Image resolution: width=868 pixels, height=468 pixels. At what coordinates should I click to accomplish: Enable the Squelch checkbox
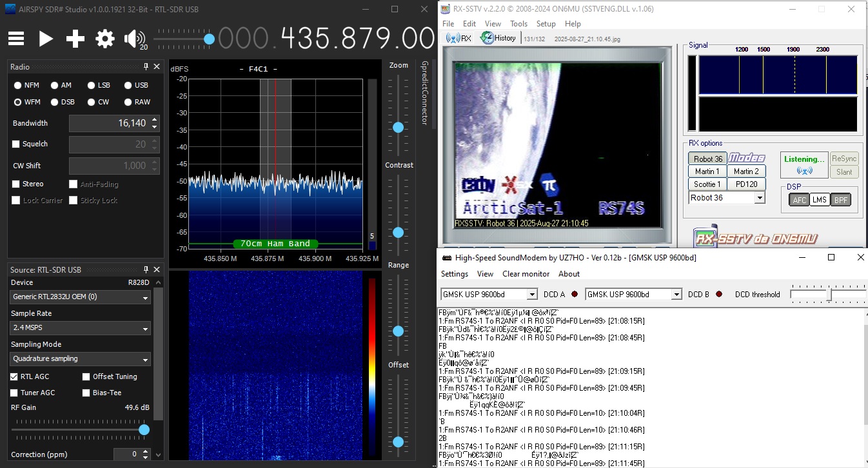16,144
